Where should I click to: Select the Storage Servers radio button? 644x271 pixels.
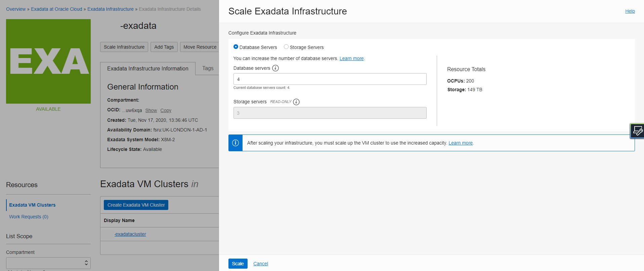[x=286, y=47]
